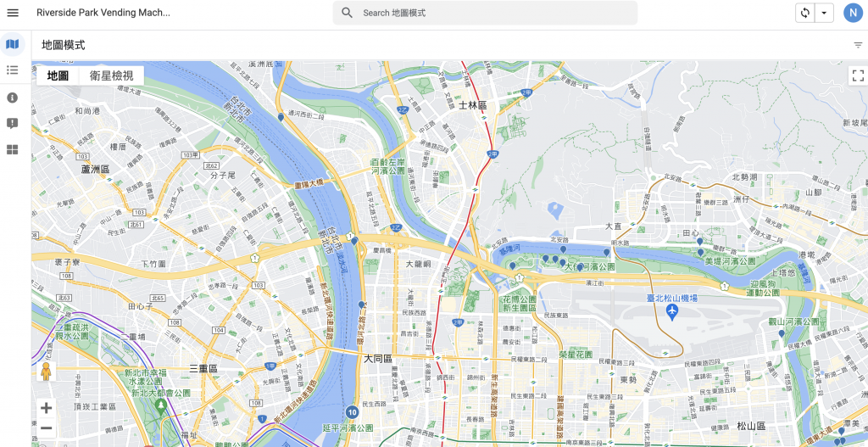868x447 pixels.
Task: Select the pin just above 大佳河濱公園 text
Action: pyautogui.click(x=563, y=263)
